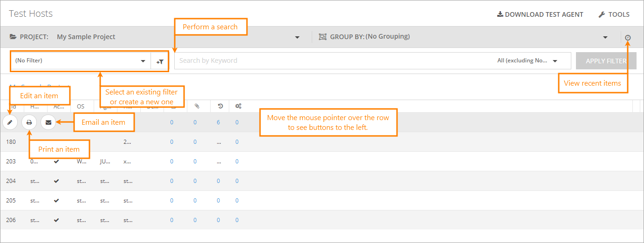Click the Print item button

pos(29,122)
